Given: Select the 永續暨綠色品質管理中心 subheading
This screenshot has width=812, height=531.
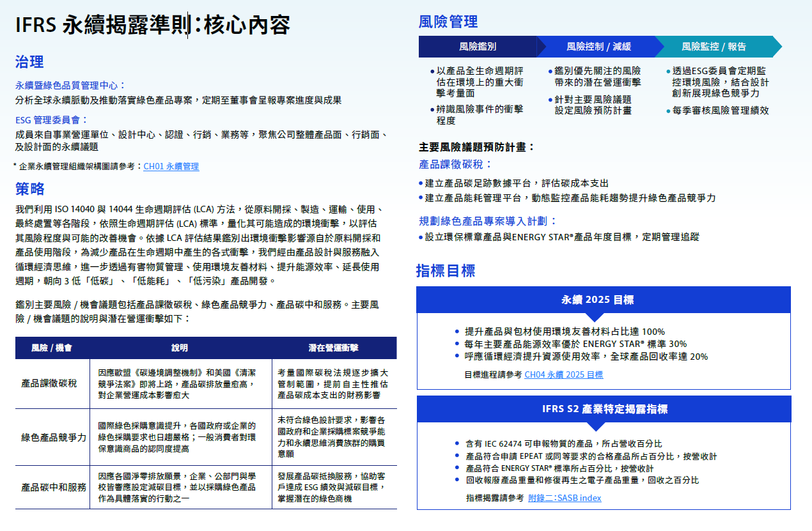Looking at the screenshot, I should [71, 85].
